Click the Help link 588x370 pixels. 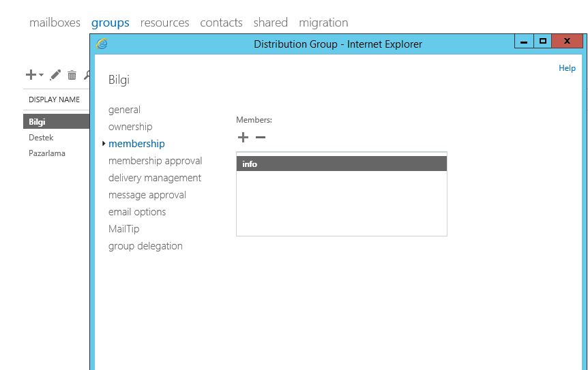pos(567,68)
